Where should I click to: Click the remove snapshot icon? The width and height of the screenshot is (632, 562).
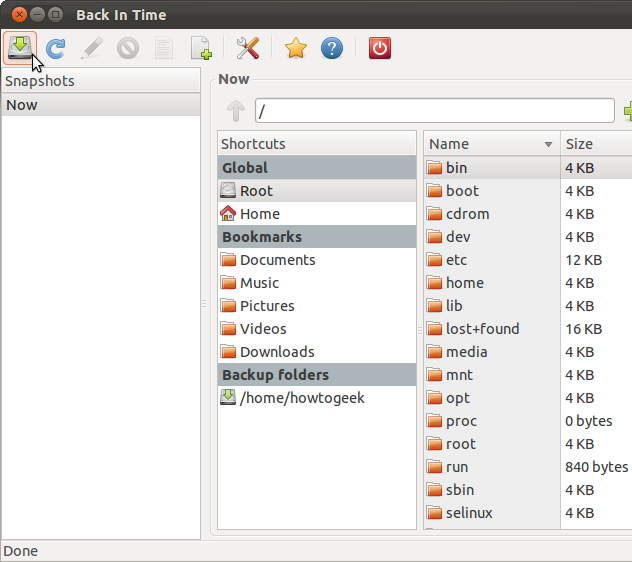pos(128,47)
